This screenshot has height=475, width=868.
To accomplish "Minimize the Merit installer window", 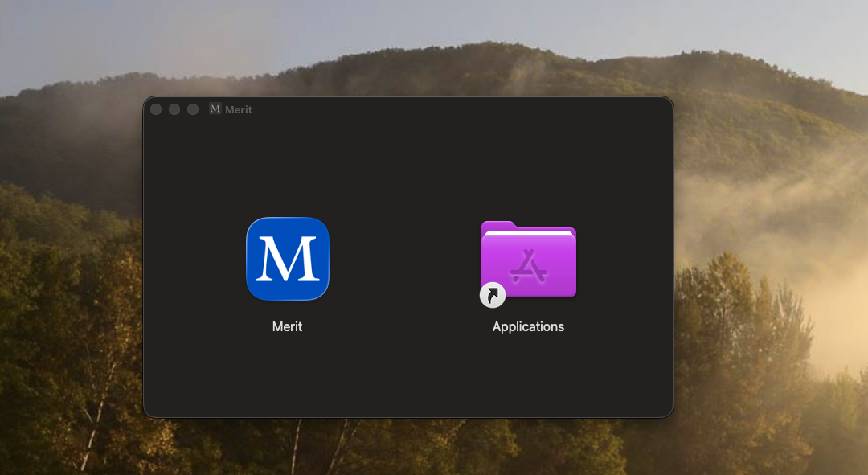I will click(x=174, y=109).
